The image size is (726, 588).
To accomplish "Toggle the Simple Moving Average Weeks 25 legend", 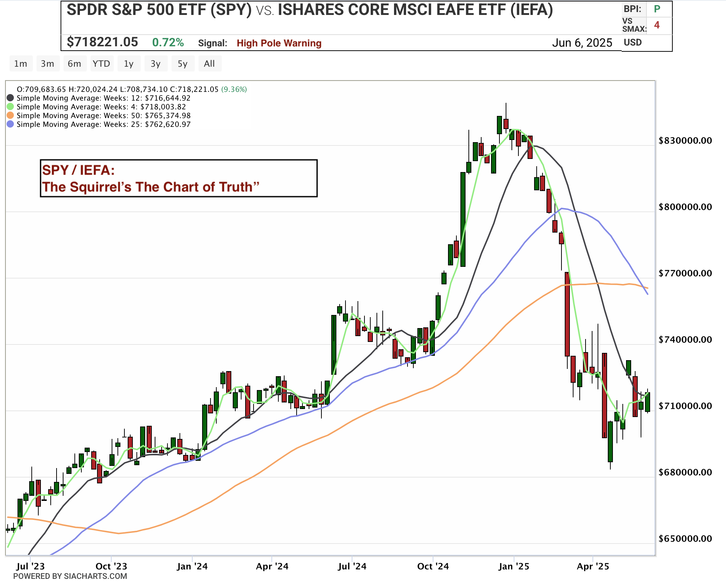I will point(104,124).
